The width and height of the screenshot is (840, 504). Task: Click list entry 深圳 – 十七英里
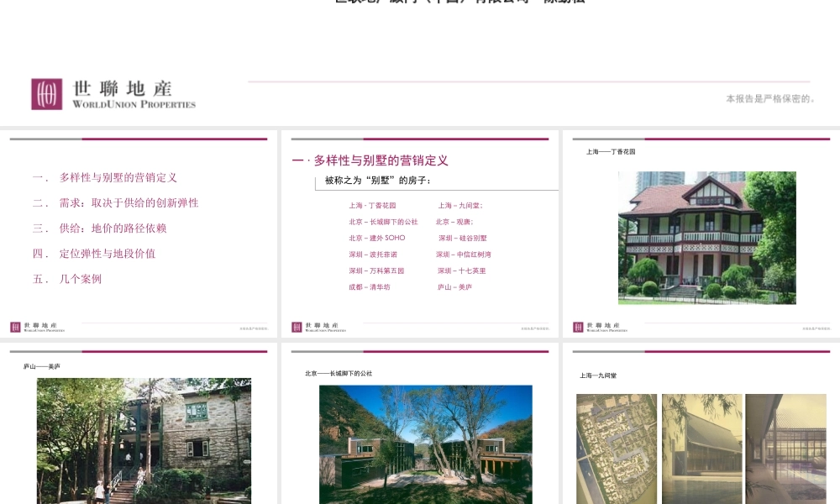(462, 271)
